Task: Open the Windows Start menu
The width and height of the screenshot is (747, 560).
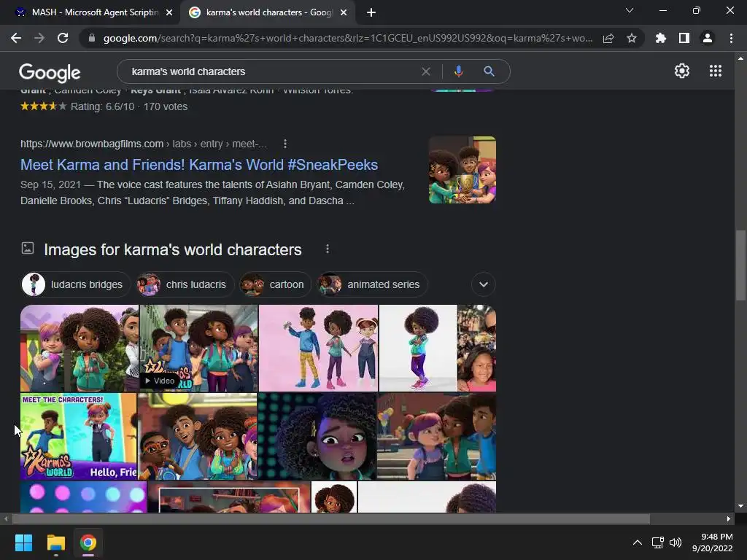Action: (23, 542)
